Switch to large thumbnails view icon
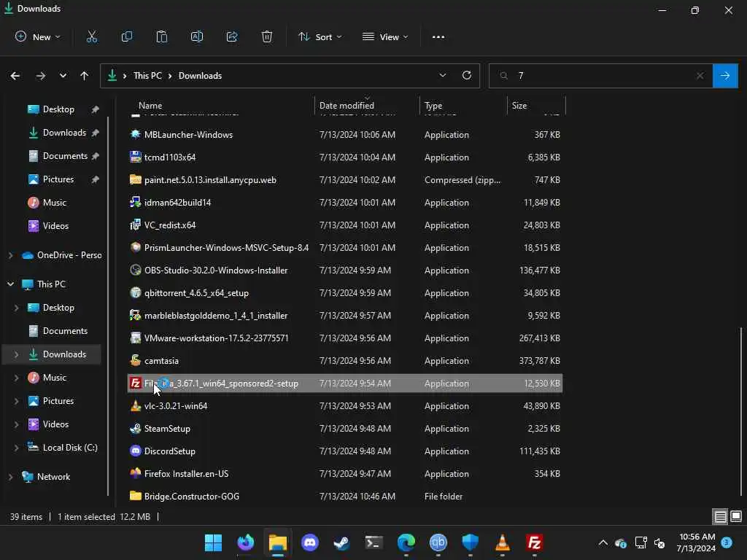Screen dimensions: 747x560 pos(736,516)
